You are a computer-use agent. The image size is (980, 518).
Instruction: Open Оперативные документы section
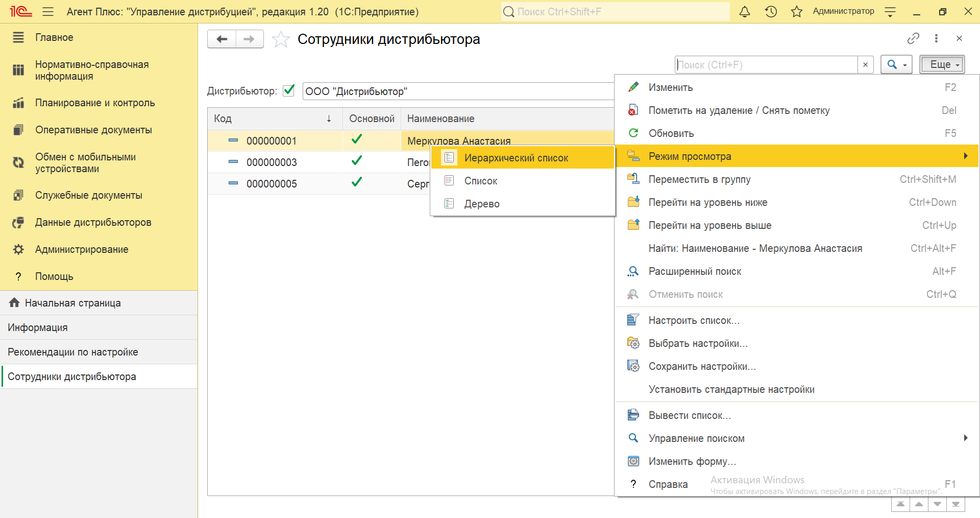tap(99, 130)
